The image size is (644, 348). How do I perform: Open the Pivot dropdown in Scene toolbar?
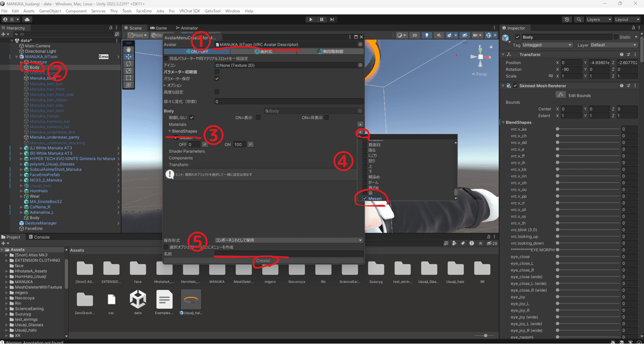click(x=138, y=35)
